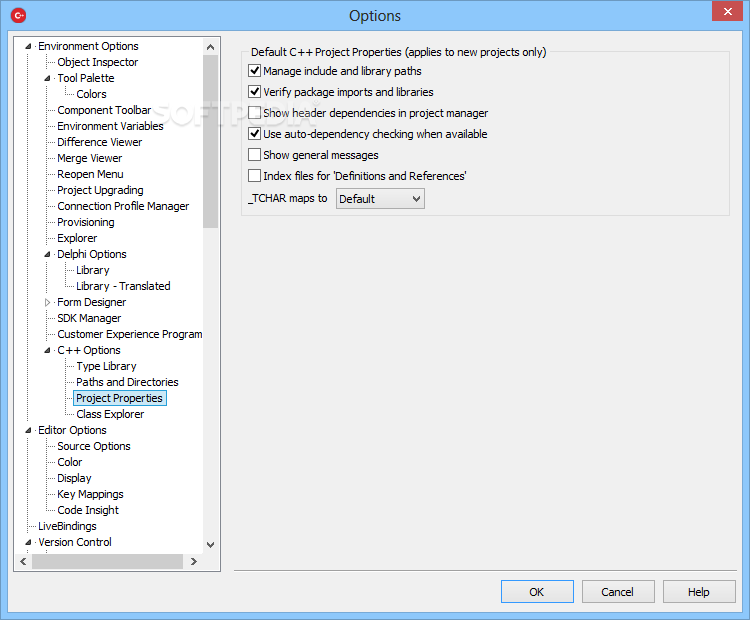Click the tree's vertical scrollbar thumb

coord(210,142)
